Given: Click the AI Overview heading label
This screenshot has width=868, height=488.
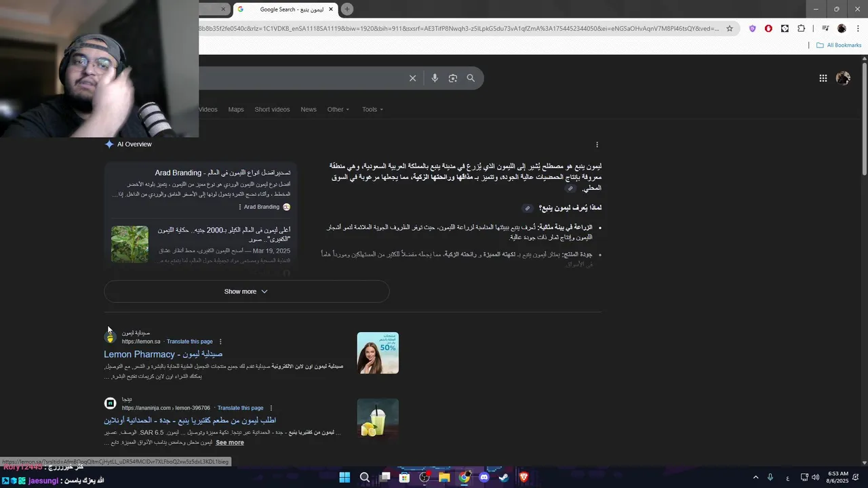Looking at the screenshot, I should [x=134, y=144].
